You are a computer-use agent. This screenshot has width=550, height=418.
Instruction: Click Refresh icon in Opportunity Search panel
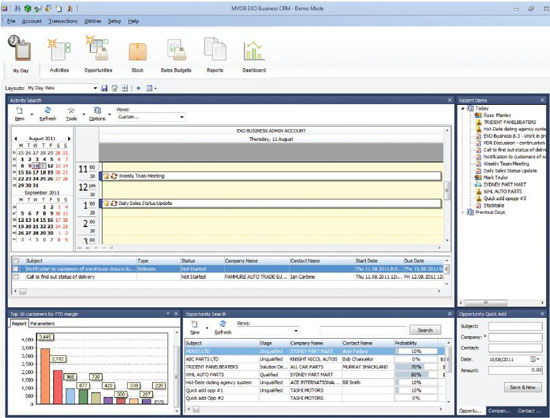pyautogui.click(x=222, y=324)
